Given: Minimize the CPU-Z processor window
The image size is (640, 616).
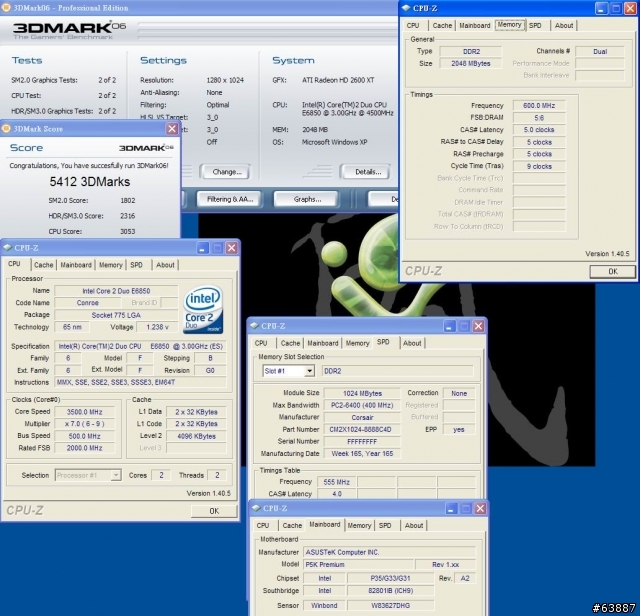Looking at the screenshot, I should [202, 248].
